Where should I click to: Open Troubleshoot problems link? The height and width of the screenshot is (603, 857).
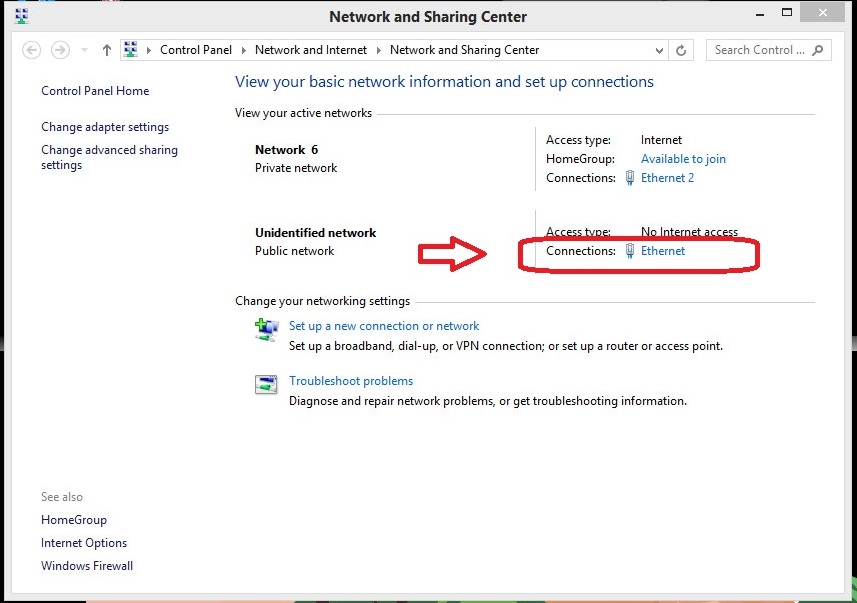pos(351,381)
